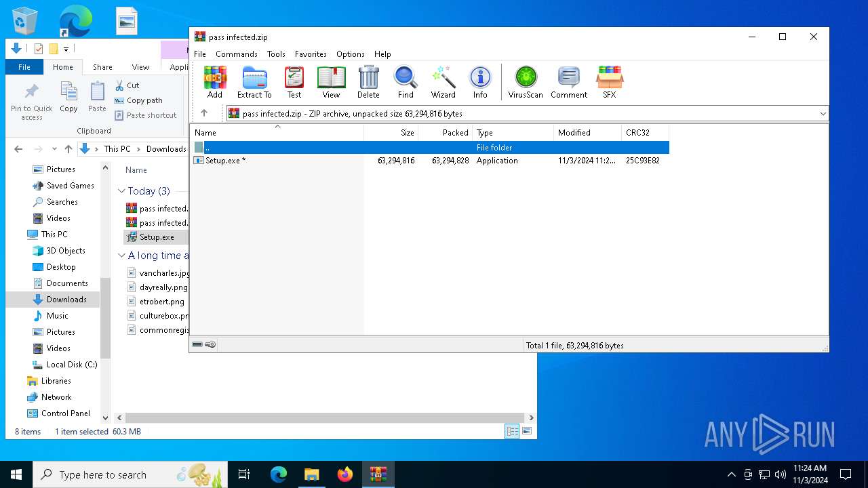Click the Info icon in WinRAR

click(x=480, y=83)
